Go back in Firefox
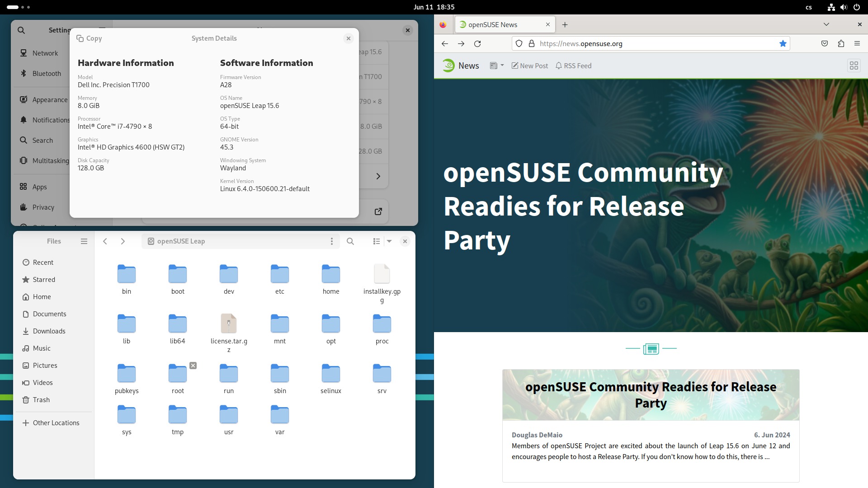This screenshot has width=868, height=488. (x=445, y=44)
